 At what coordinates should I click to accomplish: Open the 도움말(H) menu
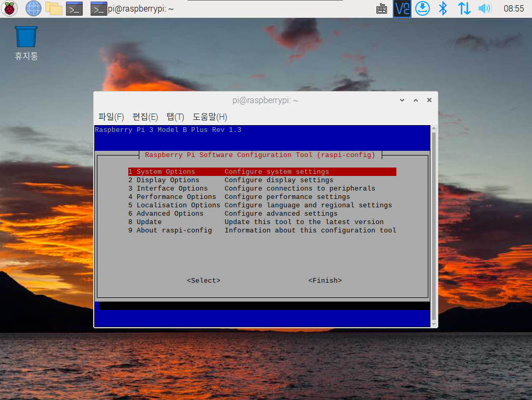pyautogui.click(x=209, y=117)
